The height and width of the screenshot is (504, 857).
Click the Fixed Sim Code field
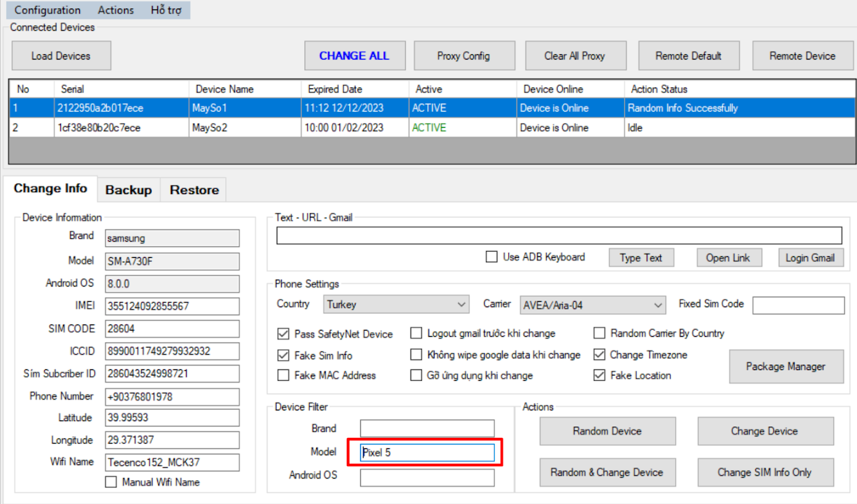798,305
